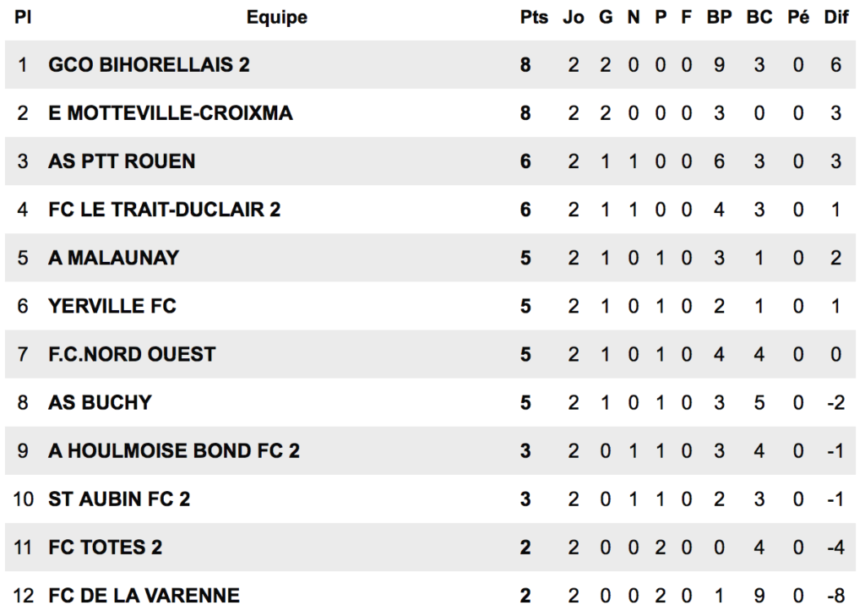
Task: Open FC TOTES 2 team entry
Action: (106, 548)
